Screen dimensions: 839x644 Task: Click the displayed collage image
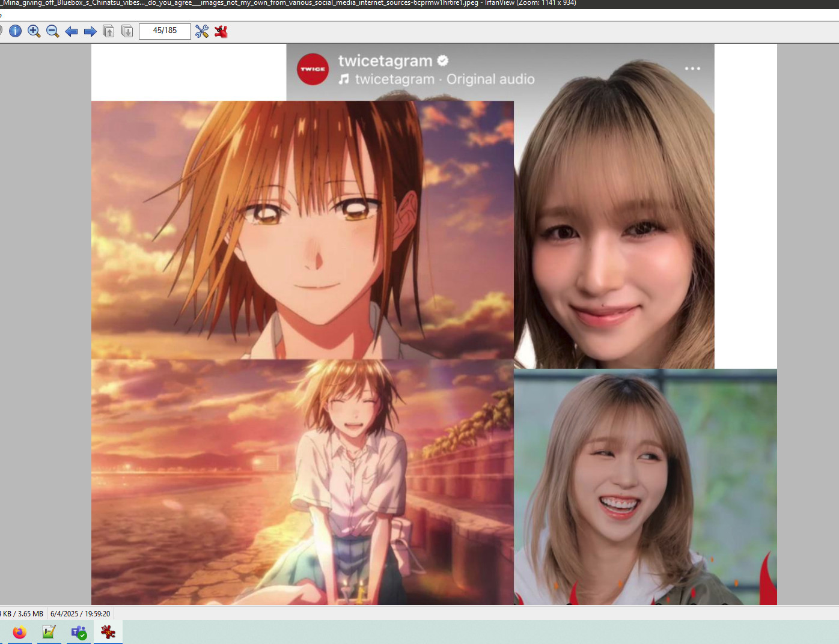tap(434, 324)
